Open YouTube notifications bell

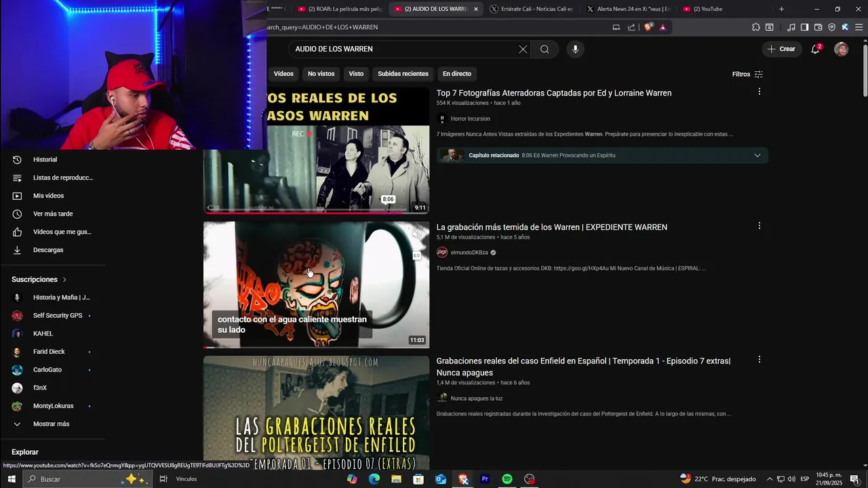pos(816,49)
